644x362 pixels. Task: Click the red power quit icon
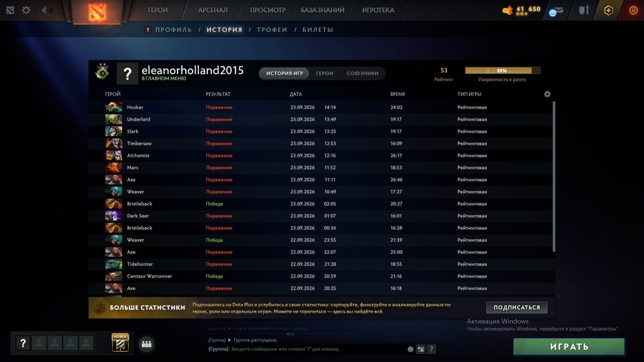coord(633,10)
